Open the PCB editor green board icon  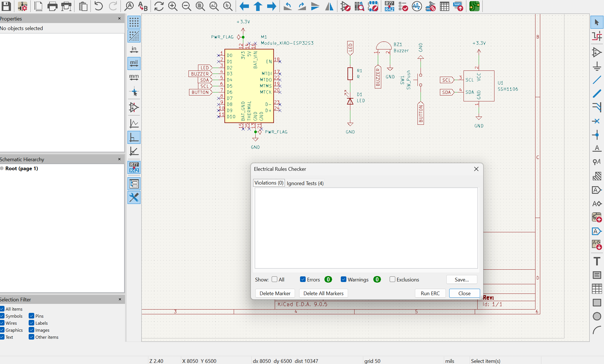474,6
